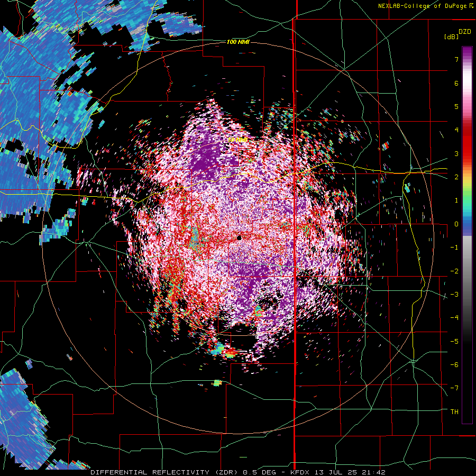Click the DZD legend title
Screen dimensions: 476x476
coord(464,32)
